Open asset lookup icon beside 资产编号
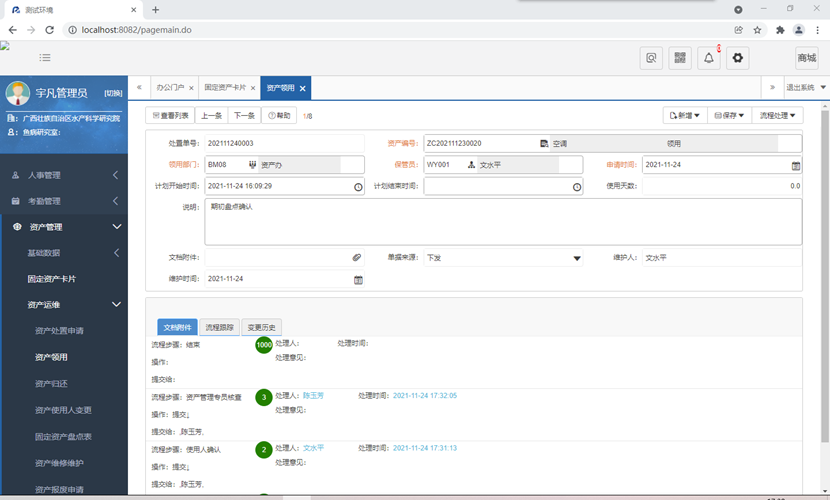This screenshot has width=830, height=500. point(544,144)
